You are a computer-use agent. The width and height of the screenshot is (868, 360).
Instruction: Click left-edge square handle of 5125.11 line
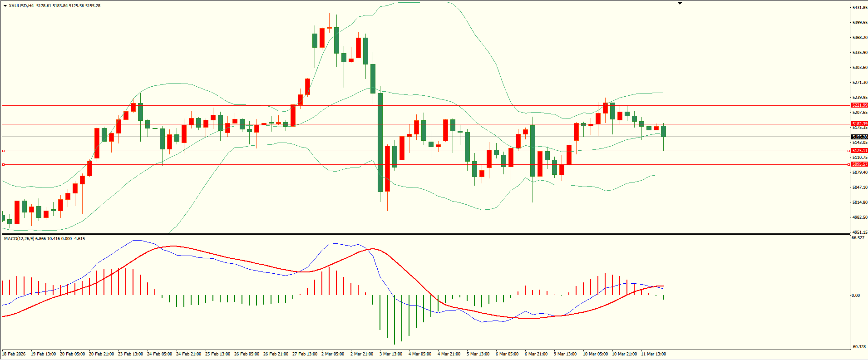(x=4, y=151)
